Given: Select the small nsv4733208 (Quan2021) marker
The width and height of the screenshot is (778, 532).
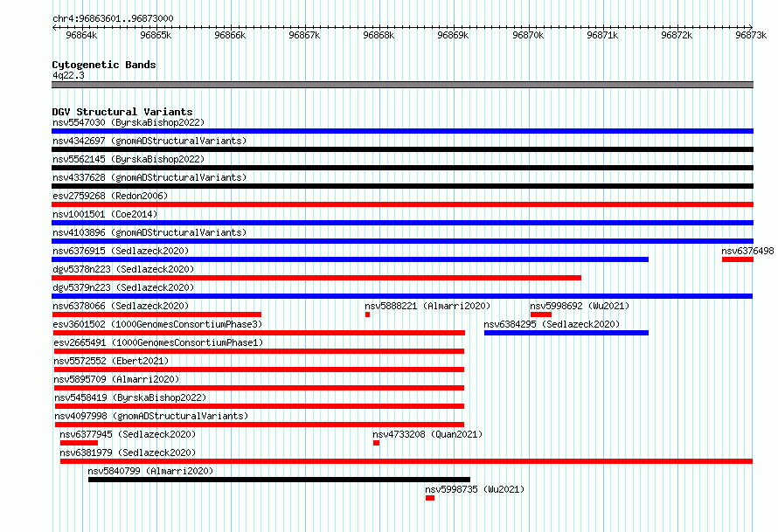Looking at the screenshot, I should coord(376,443).
